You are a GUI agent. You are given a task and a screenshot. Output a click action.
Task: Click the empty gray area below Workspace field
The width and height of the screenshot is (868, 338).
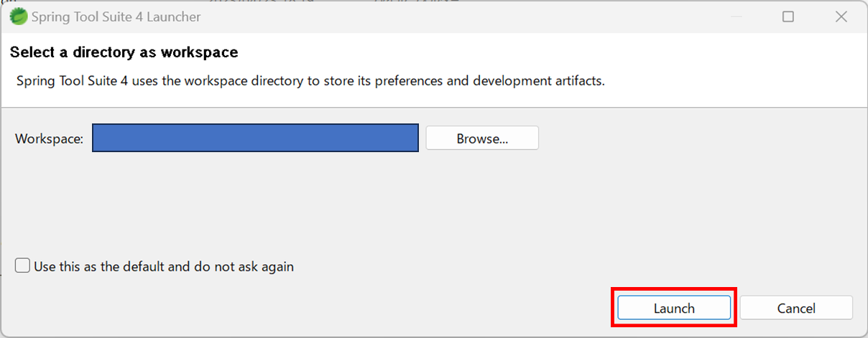coord(287,201)
